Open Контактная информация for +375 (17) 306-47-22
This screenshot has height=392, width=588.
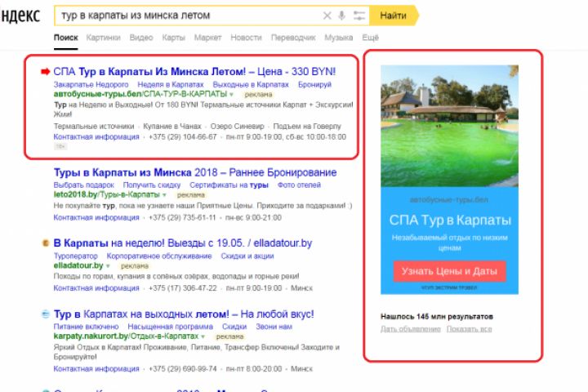[x=96, y=288]
